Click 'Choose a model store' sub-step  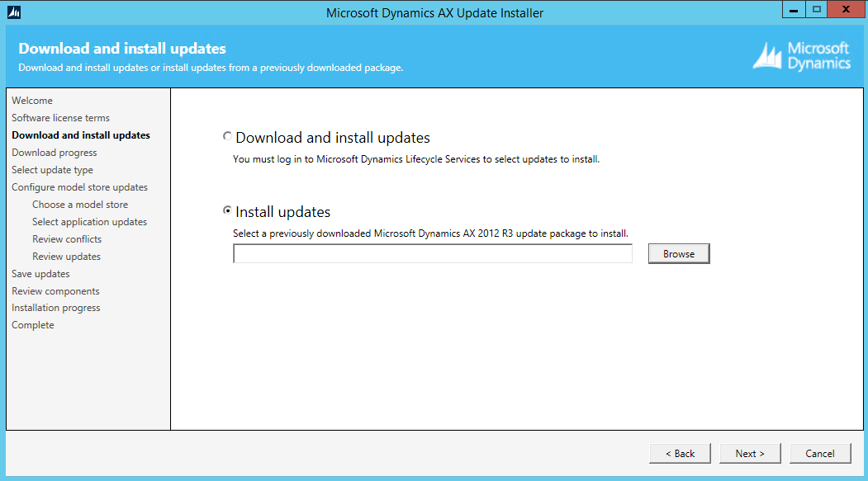point(80,205)
